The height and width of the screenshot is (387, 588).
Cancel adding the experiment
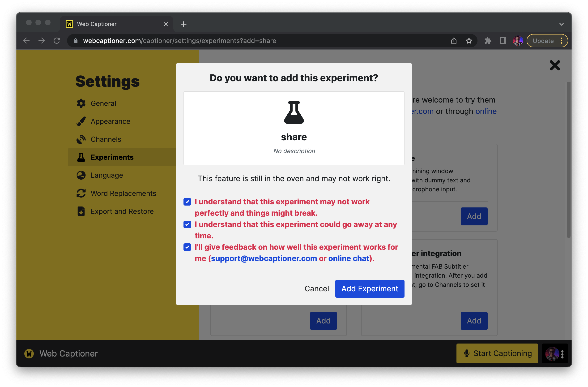[316, 289]
